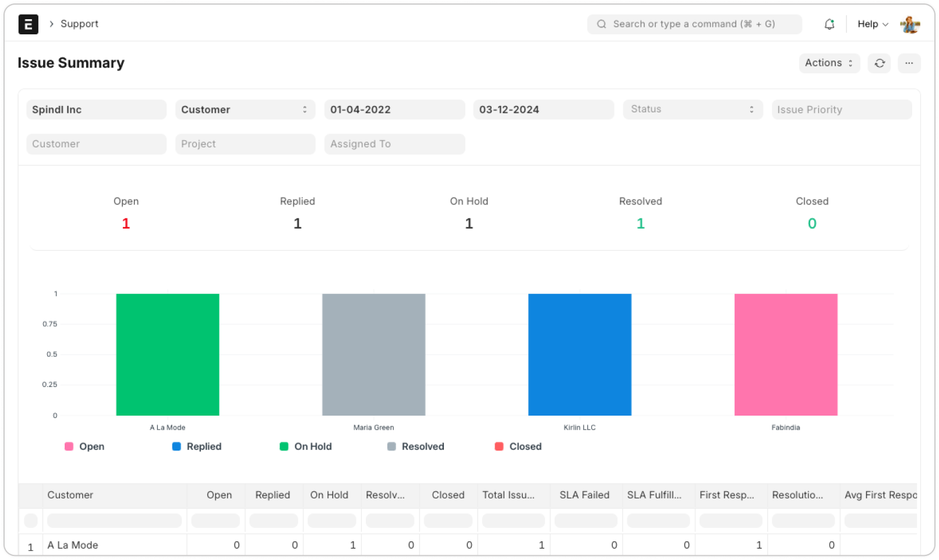Click the Helpdesk logo icon

28,24
